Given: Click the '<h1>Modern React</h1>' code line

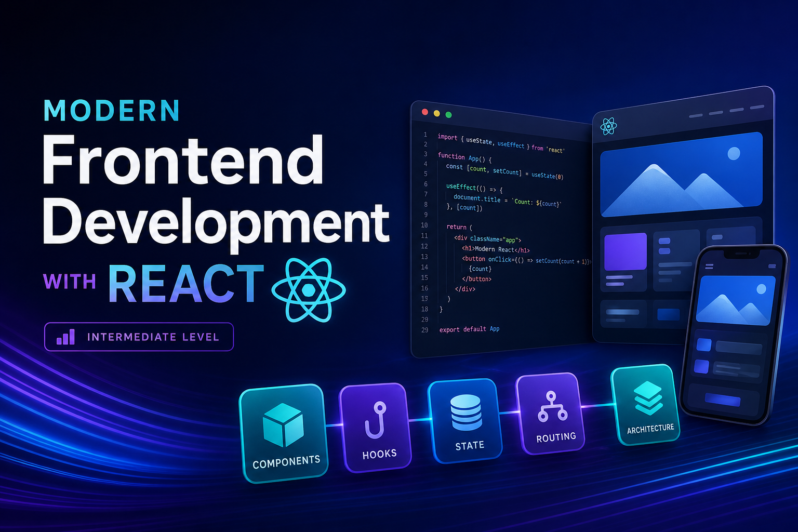Looking at the screenshot, I should 496,250.
